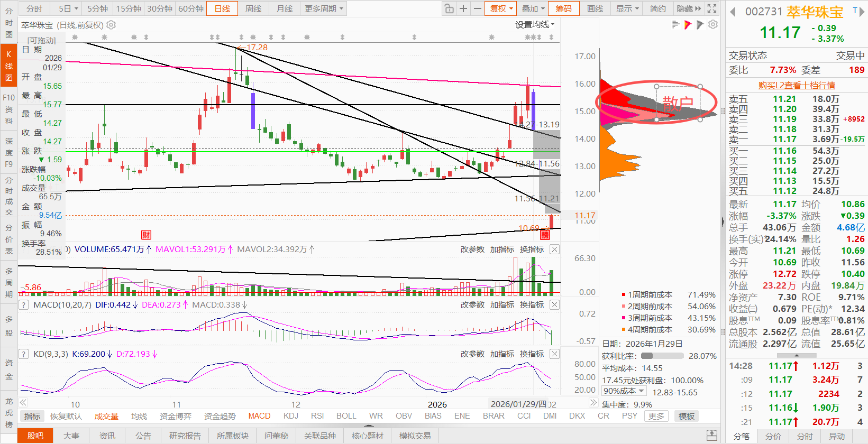
Task: Select the horizontal bars chip style icon
Action: point(675,25)
